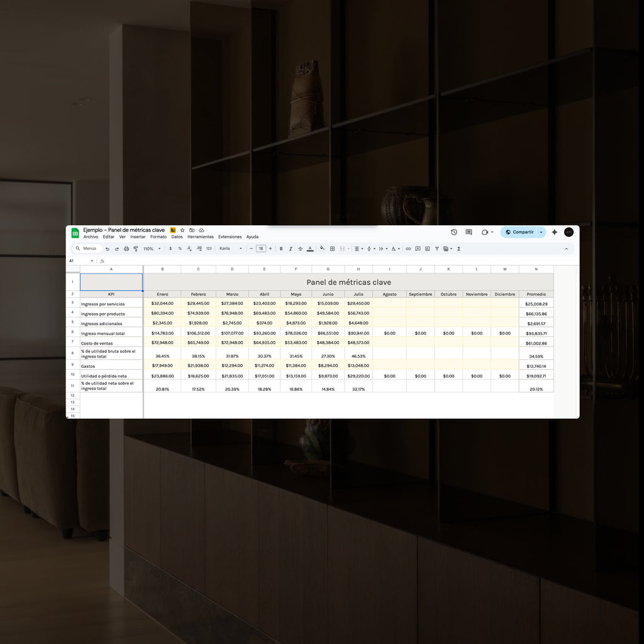Open the Datos menu
644x644 pixels.
click(x=177, y=237)
